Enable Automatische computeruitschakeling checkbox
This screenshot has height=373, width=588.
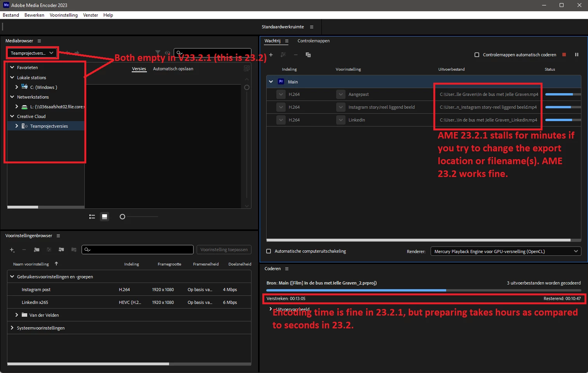click(269, 251)
